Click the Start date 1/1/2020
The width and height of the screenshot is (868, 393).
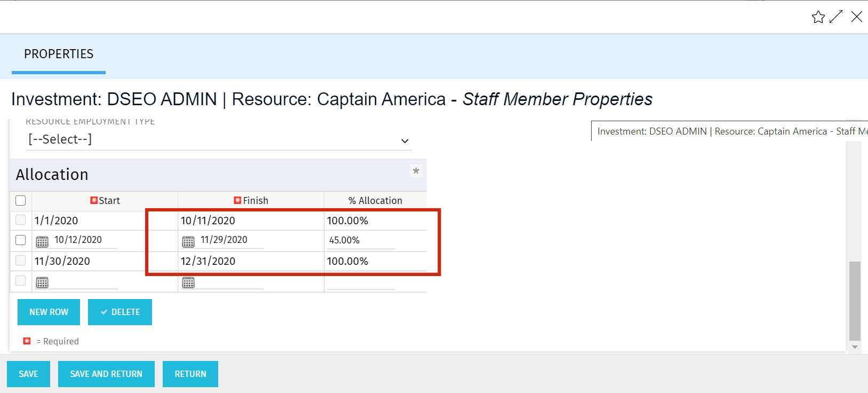click(x=56, y=221)
